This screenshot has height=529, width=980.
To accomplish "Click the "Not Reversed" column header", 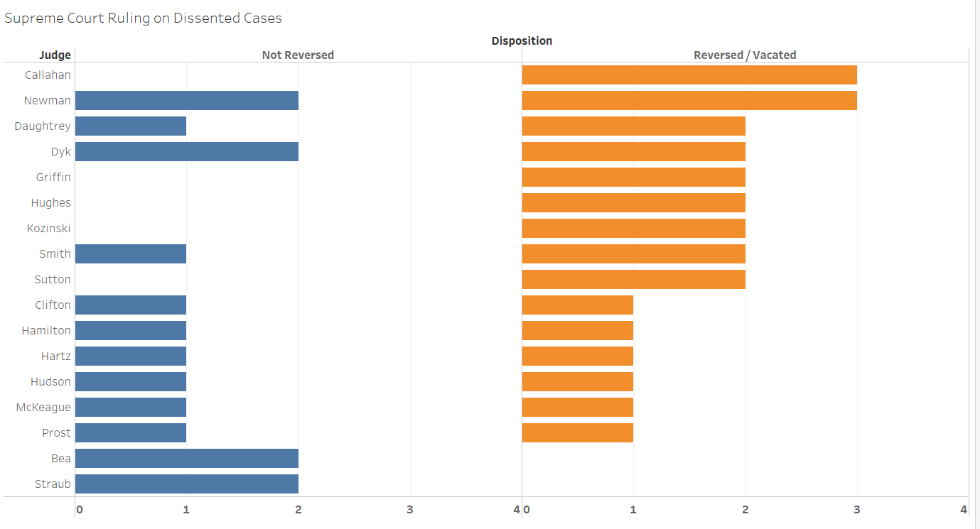I will click(298, 55).
